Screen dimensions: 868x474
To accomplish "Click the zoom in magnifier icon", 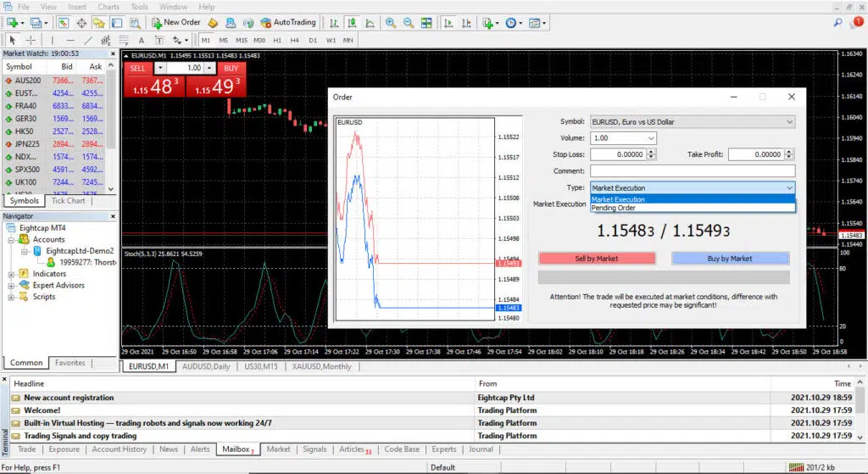I will click(x=391, y=23).
